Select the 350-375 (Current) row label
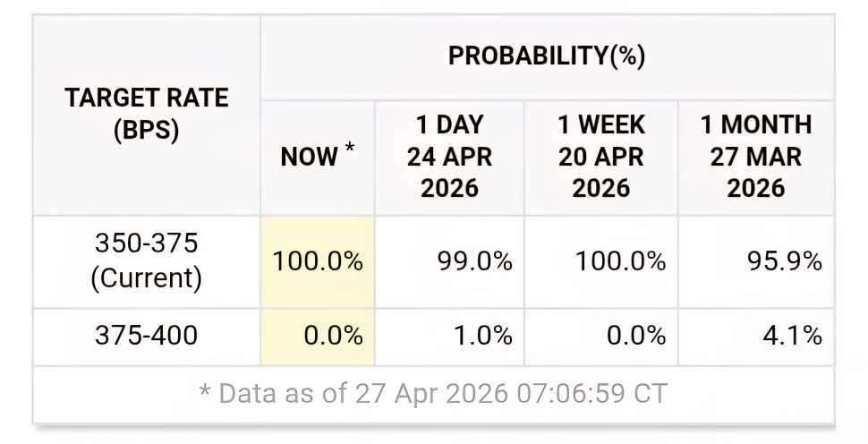The width and height of the screenshot is (868, 444). 146,261
